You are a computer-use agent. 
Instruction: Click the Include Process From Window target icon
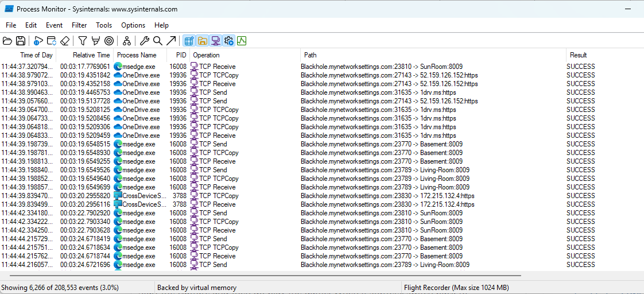109,41
